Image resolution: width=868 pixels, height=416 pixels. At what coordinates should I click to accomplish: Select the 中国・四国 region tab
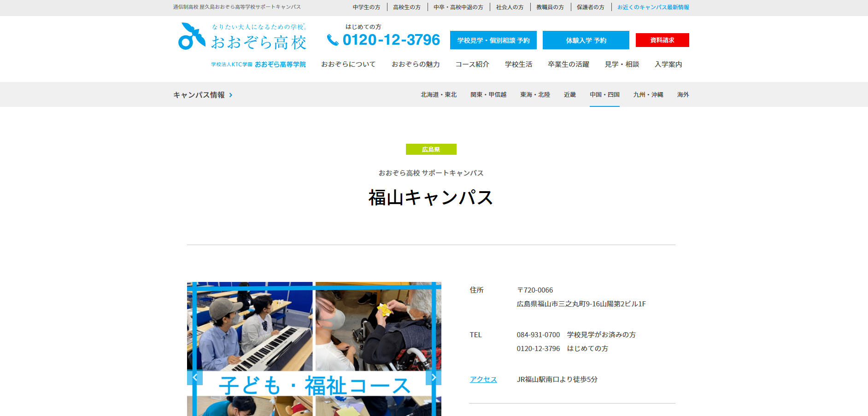pos(604,95)
